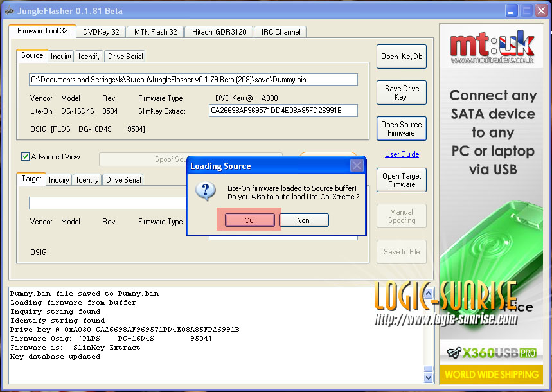Click the log scrollbar down arrow
This screenshot has width=552, height=392.
[428, 378]
